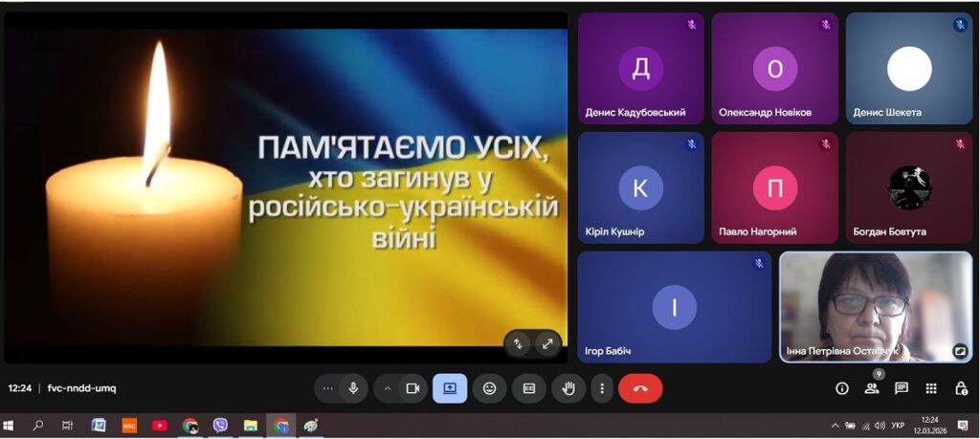
Task: Open meeting details info icon
Action: (x=842, y=388)
